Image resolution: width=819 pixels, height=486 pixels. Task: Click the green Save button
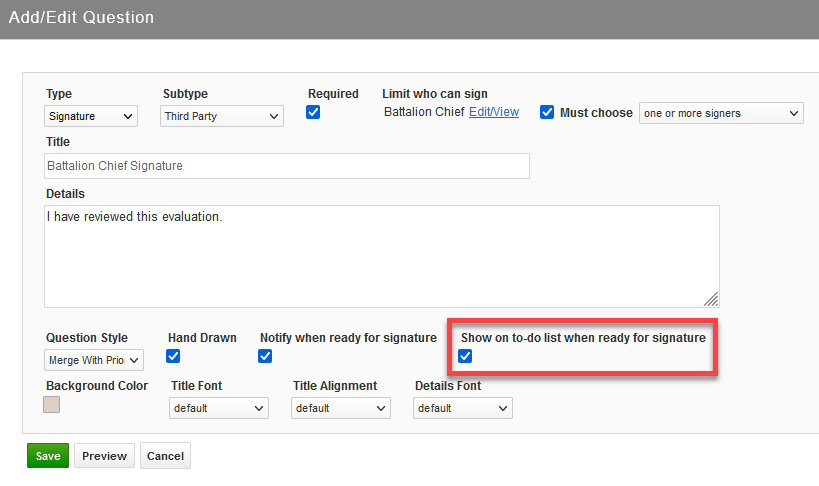[48, 456]
